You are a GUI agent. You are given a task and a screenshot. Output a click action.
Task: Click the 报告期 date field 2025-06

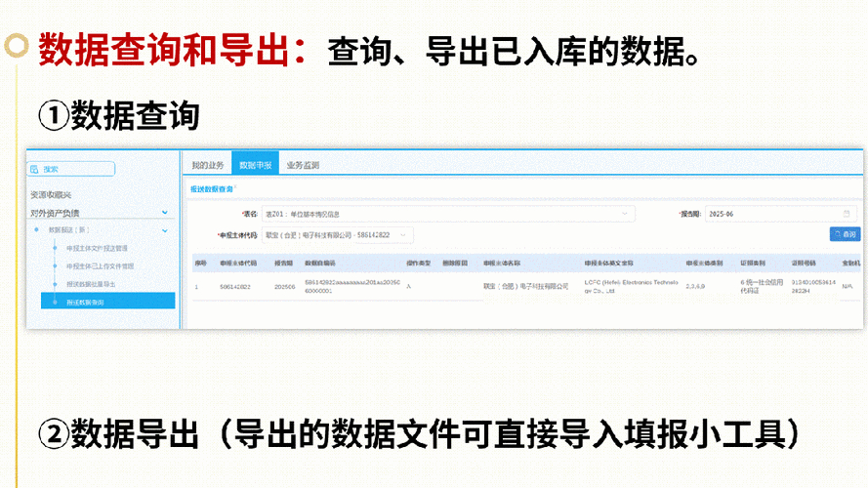780,214
